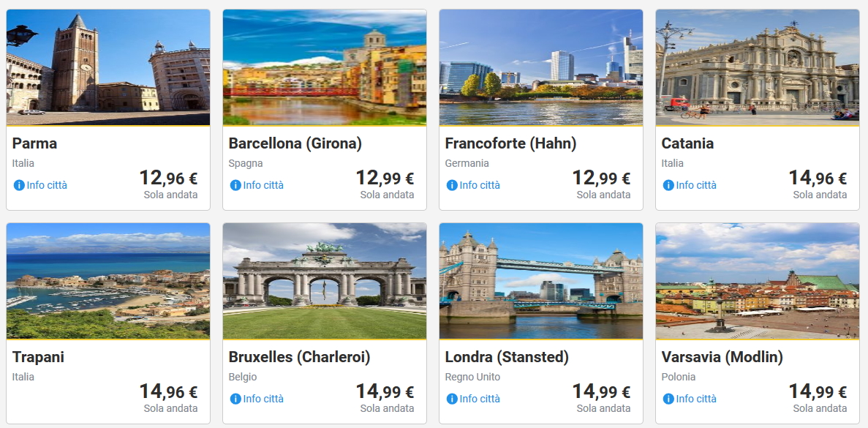Screen dimensions: 868x428
Task: Open the Frankfurt skyline photo
Action: point(541,67)
